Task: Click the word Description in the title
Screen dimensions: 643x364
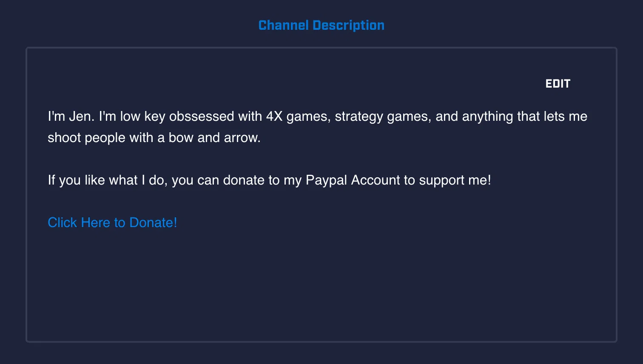Action: point(349,26)
